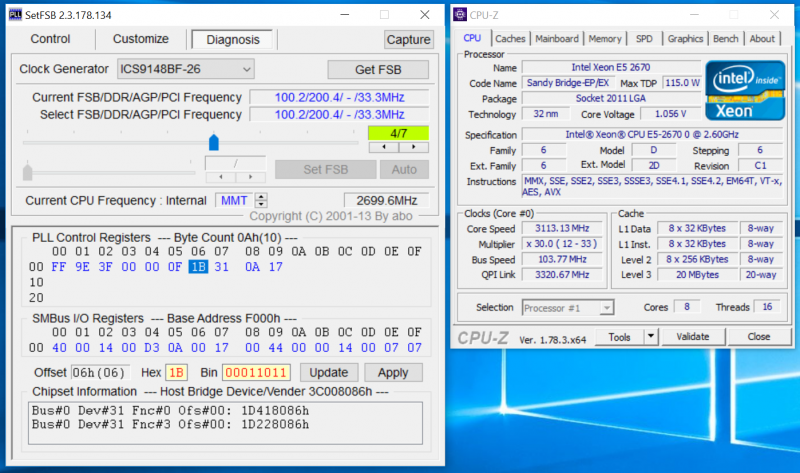The width and height of the screenshot is (800, 473).
Task: Click the Core Voltage 1.056 V value
Action: tap(670, 114)
